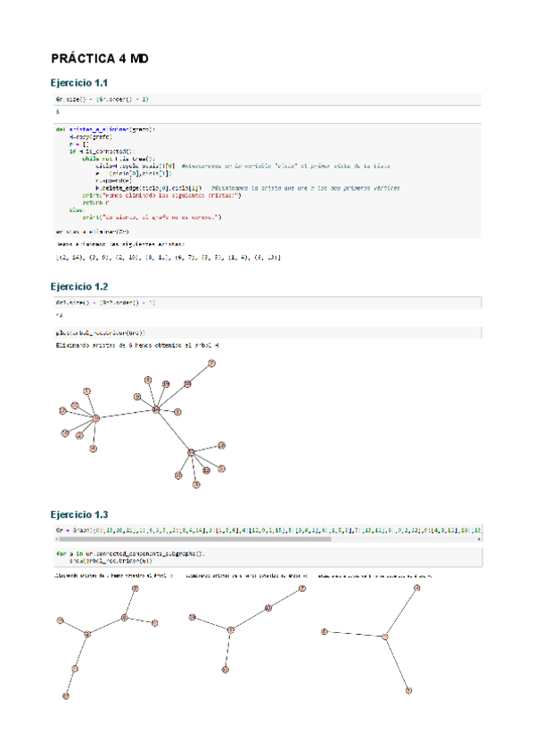Click inside the aristas_a_eliminar function code cell
This screenshot has width=535, height=756.
tap(267, 173)
